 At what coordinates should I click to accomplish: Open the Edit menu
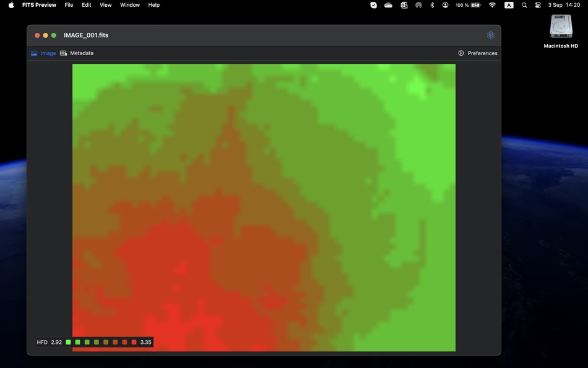pos(86,5)
